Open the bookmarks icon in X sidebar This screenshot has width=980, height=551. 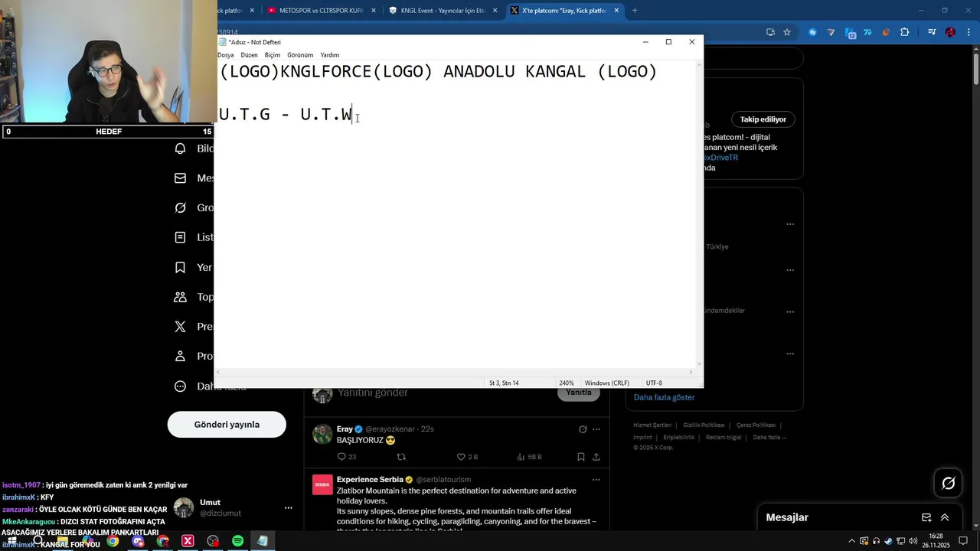coord(181,267)
